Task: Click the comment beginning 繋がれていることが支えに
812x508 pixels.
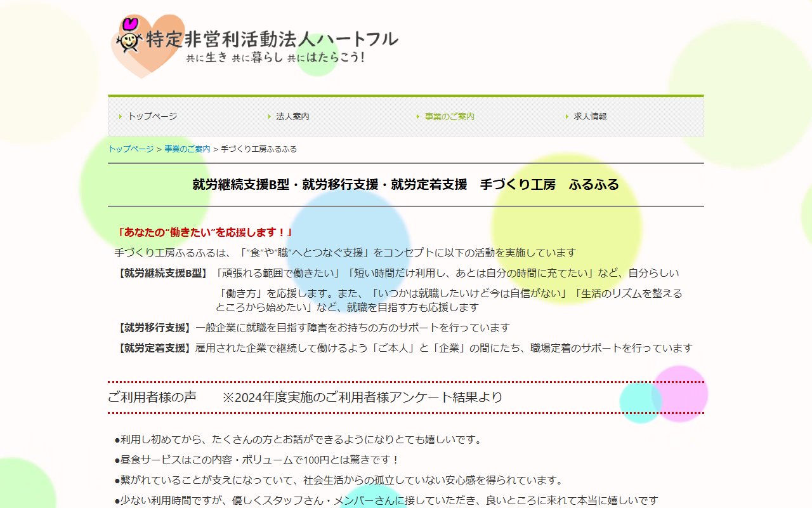Action: coord(338,480)
